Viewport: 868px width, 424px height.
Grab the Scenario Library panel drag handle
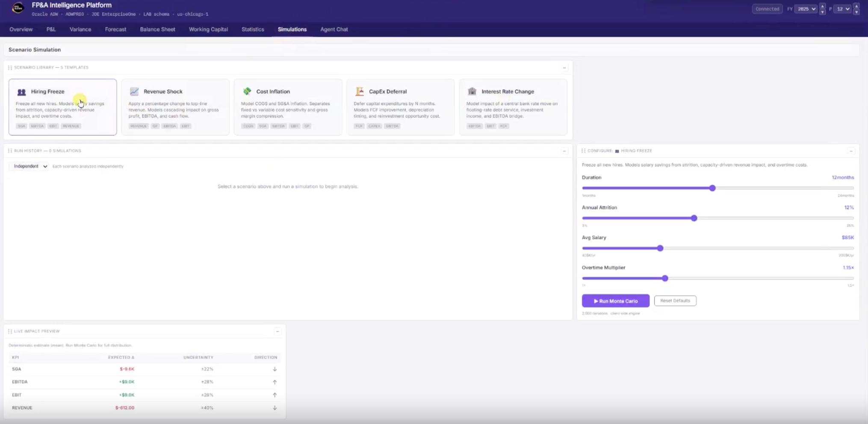click(10, 68)
